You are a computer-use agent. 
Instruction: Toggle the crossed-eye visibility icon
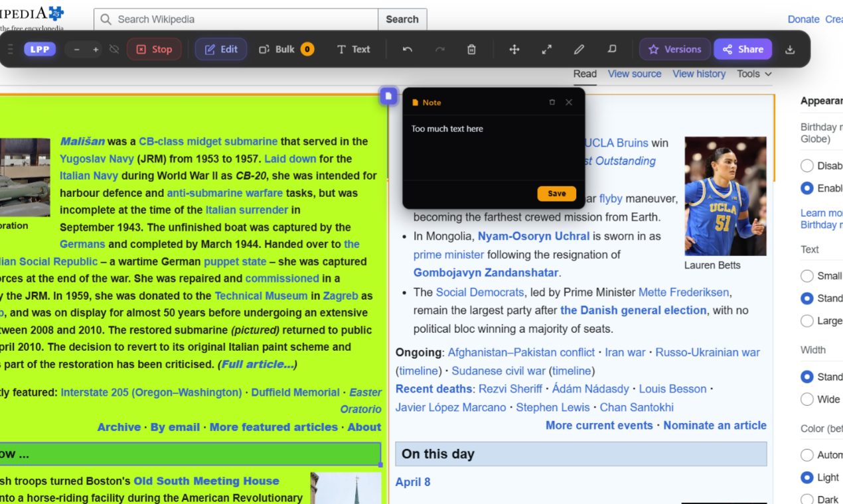[114, 49]
